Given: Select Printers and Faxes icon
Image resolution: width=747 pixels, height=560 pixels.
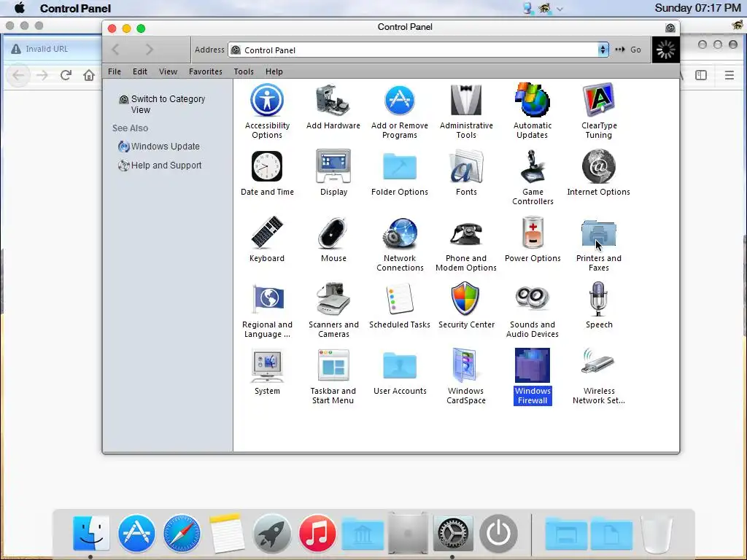Looking at the screenshot, I should tap(599, 233).
